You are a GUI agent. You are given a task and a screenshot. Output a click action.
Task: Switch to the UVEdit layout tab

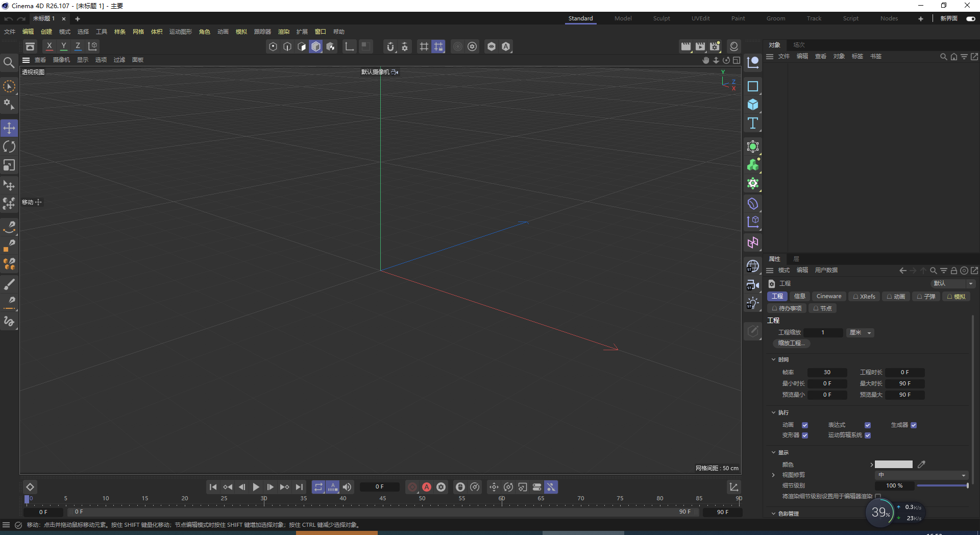700,18
